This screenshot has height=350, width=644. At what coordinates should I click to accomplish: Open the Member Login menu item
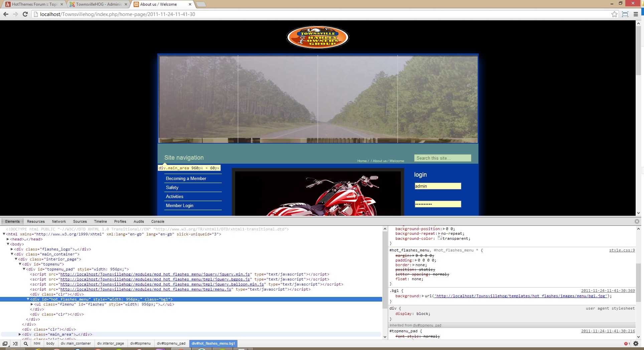179,205
